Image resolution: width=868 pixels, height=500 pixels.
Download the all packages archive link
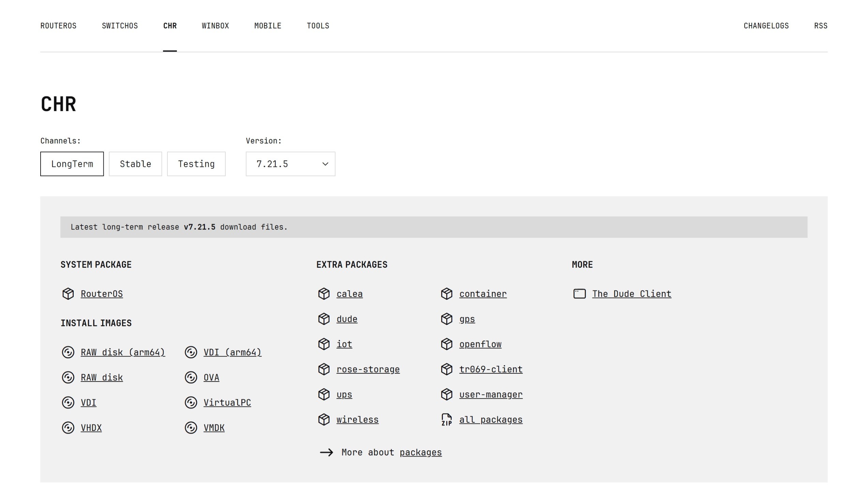(491, 420)
